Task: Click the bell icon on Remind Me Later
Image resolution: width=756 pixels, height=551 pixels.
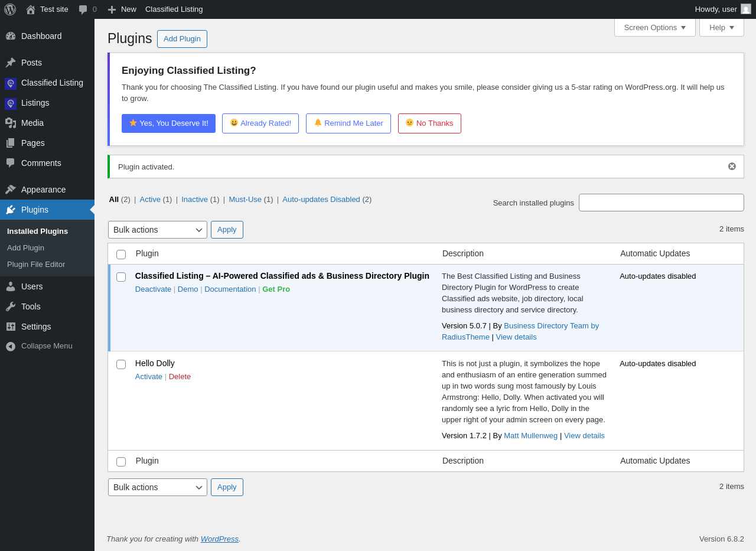Action: pos(318,123)
